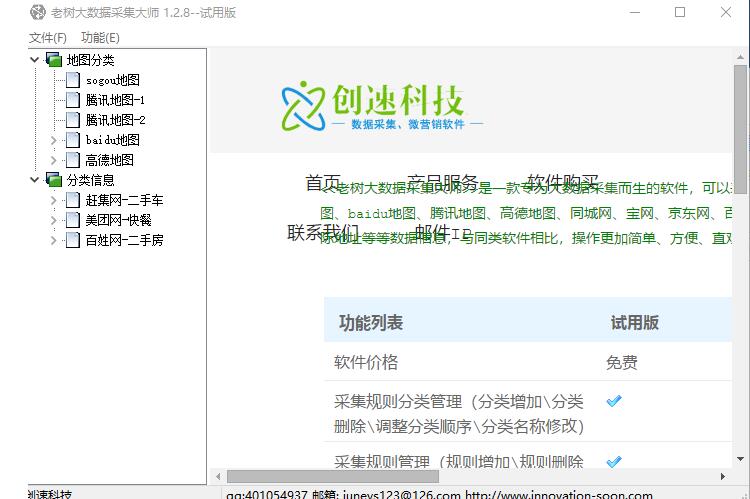Click horizontal scrollbar left arrow

point(218,476)
